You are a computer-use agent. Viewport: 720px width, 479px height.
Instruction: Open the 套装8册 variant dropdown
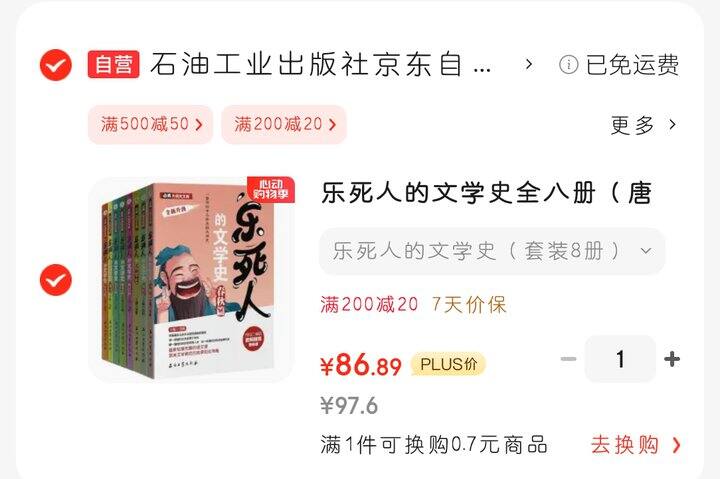pyautogui.click(x=492, y=251)
